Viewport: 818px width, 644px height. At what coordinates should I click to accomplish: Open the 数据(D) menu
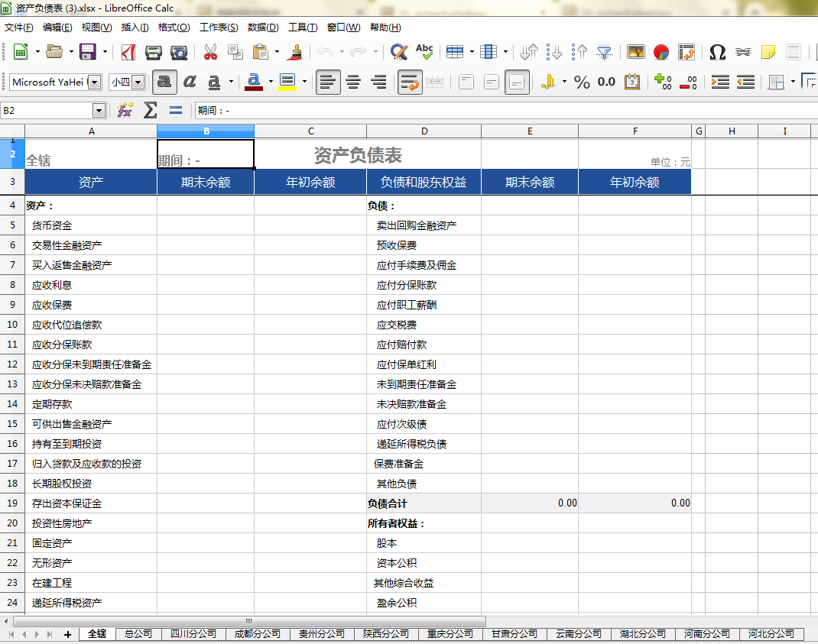(x=263, y=28)
